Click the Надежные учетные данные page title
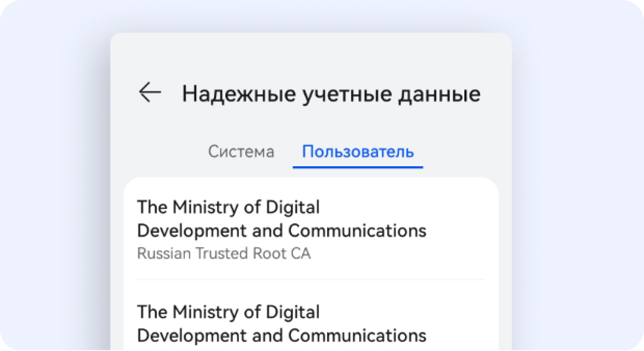644x351 pixels. pyautogui.click(x=331, y=94)
